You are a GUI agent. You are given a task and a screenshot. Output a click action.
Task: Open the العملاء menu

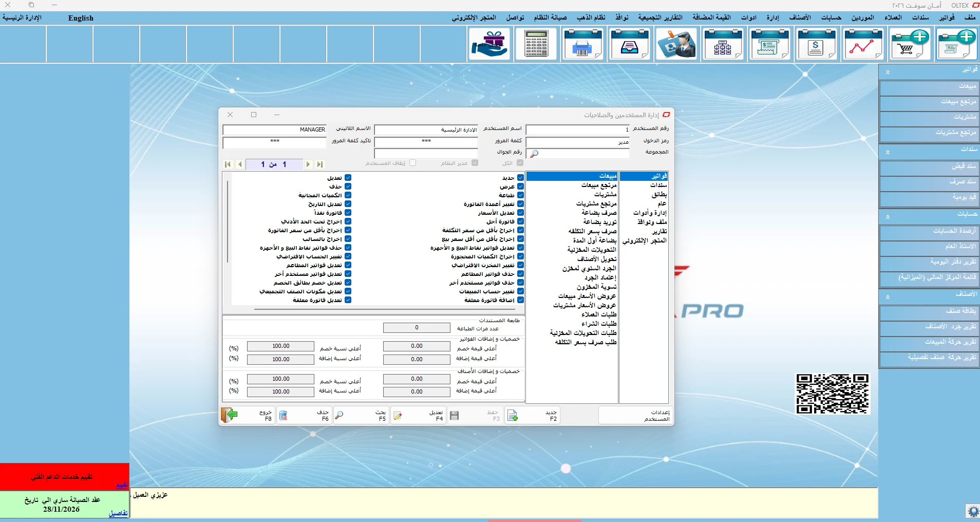pyautogui.click(x=893, y=17)
